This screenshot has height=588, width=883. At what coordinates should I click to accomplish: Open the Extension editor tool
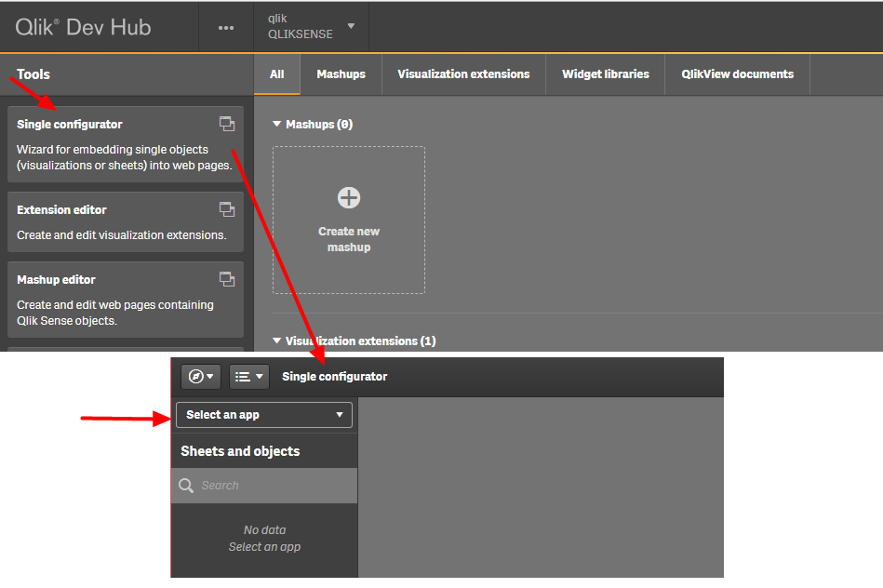126,222
